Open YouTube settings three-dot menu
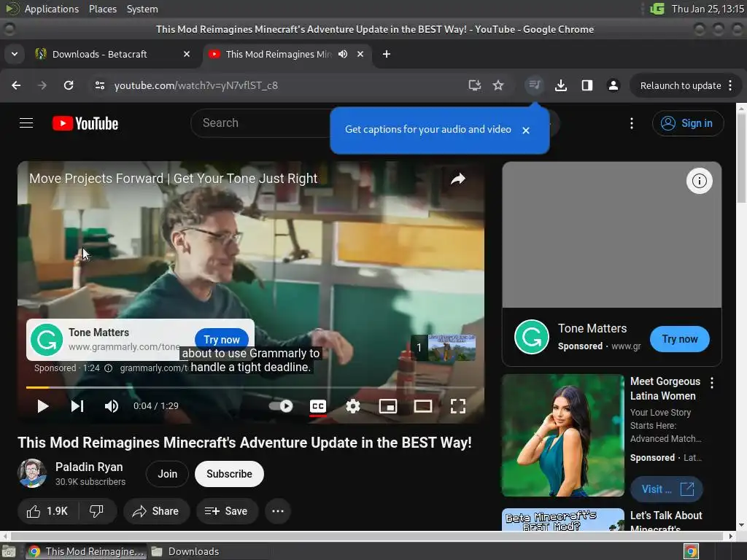 click(632, 123)
